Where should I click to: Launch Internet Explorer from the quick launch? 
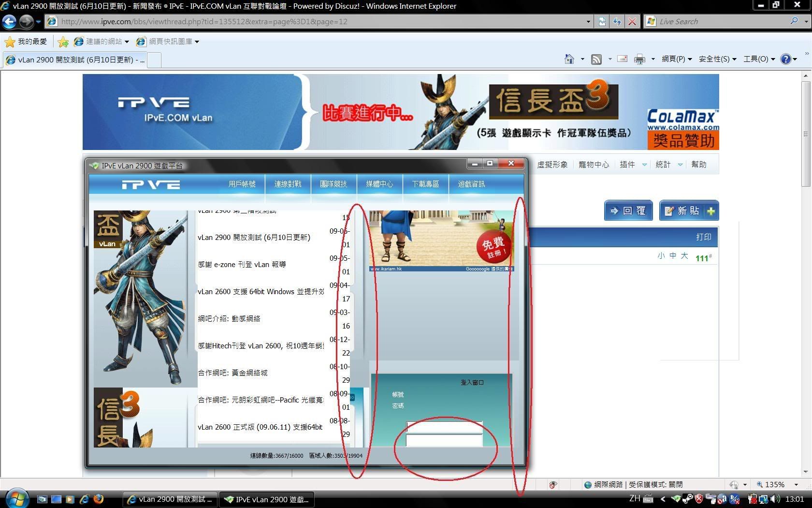[84, 499]
